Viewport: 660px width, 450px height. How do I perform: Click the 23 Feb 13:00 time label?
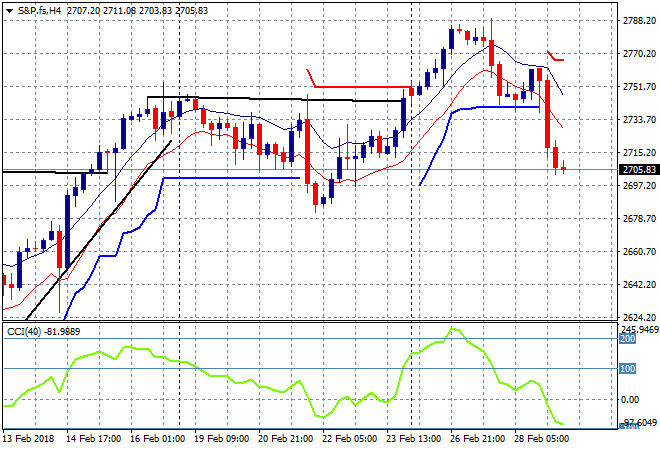413,439
